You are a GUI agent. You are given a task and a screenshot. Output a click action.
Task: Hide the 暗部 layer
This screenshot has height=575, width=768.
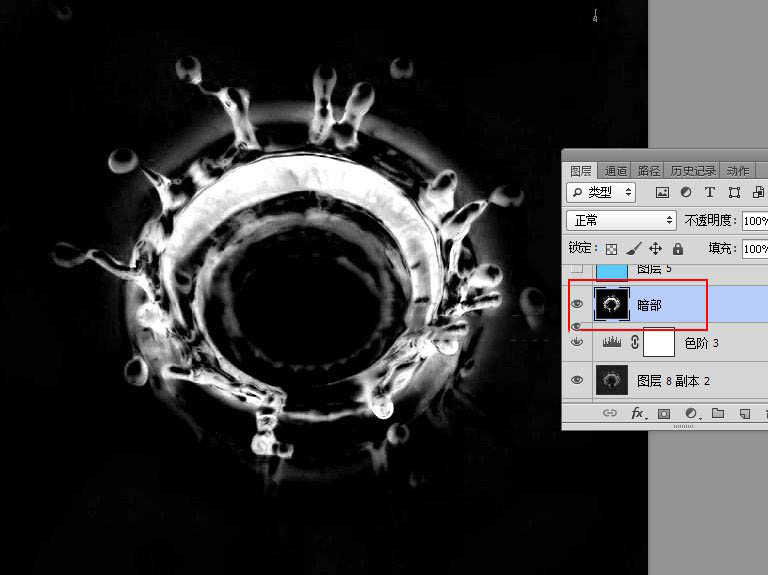click(577, 304)
